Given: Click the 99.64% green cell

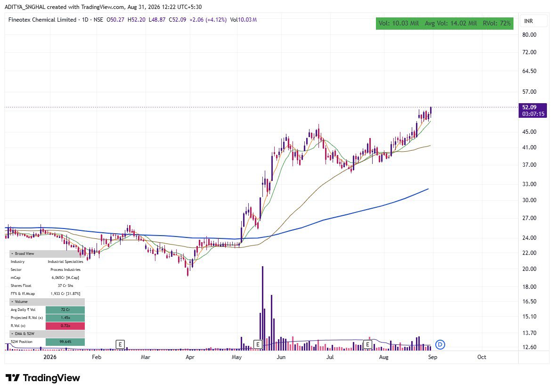Looking at the screenshot, I should click(x=65, y=342).
